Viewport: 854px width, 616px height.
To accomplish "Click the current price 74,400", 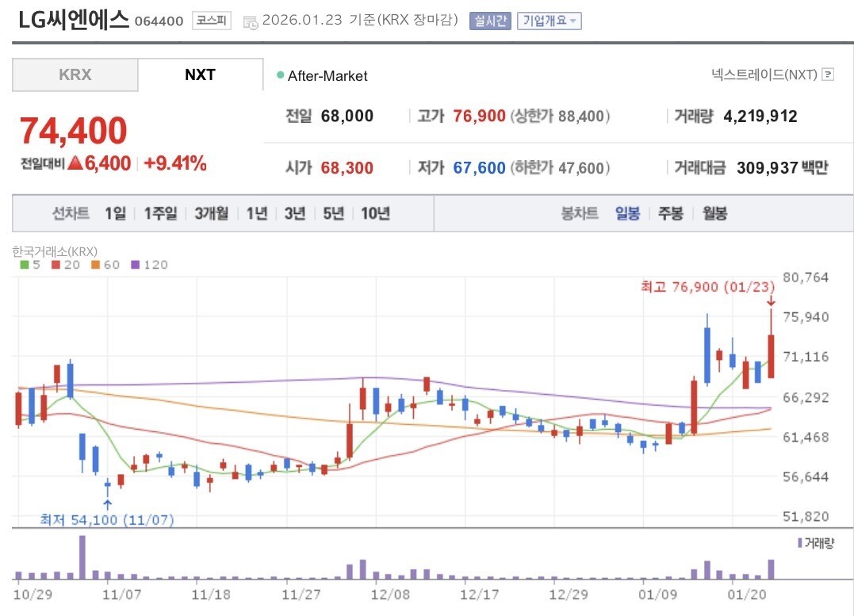I will pos(74,131).
